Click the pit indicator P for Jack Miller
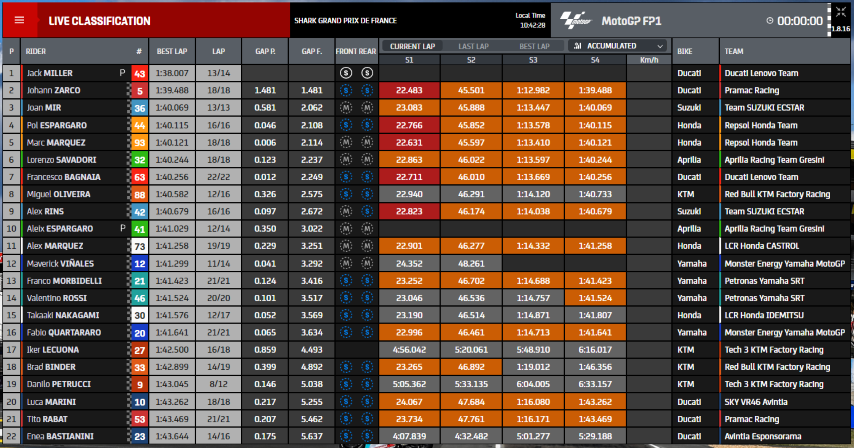The width and height of the screenshot is (854, 448). (123, 73)
